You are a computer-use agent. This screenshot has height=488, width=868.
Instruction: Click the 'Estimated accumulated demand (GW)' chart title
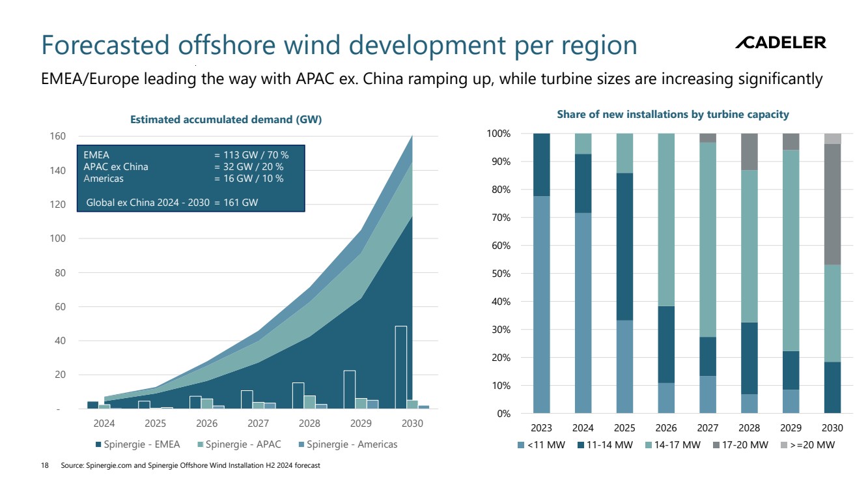226,119
